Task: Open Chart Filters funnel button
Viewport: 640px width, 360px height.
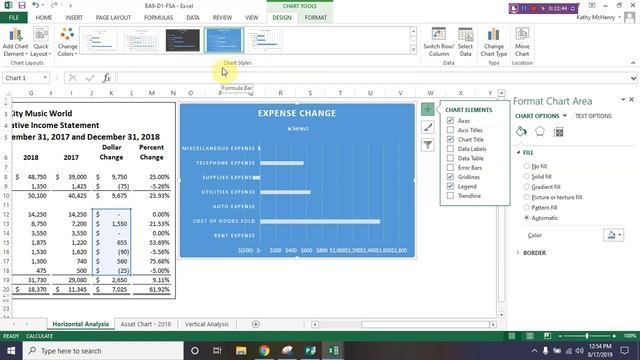Action: click(427, 145)
